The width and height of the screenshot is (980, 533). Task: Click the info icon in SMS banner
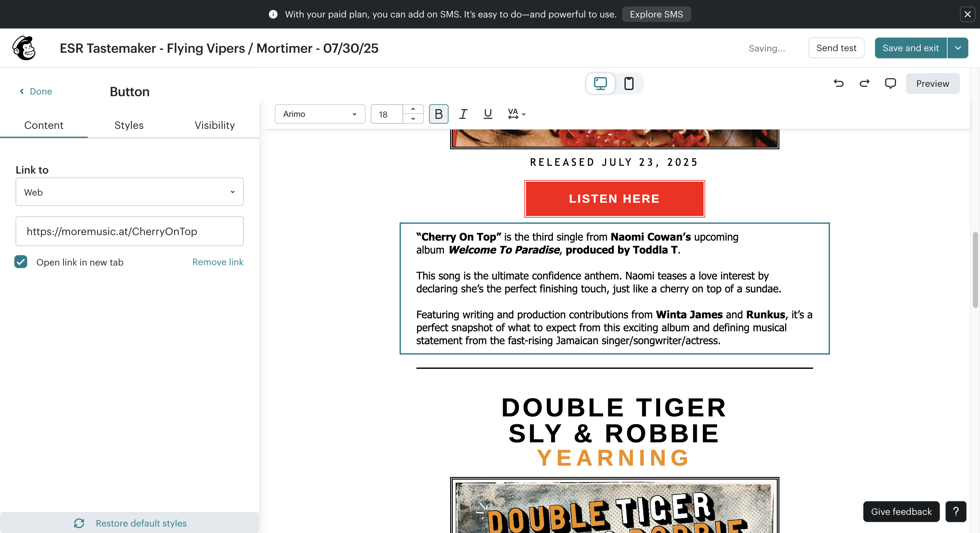point(273,14)
